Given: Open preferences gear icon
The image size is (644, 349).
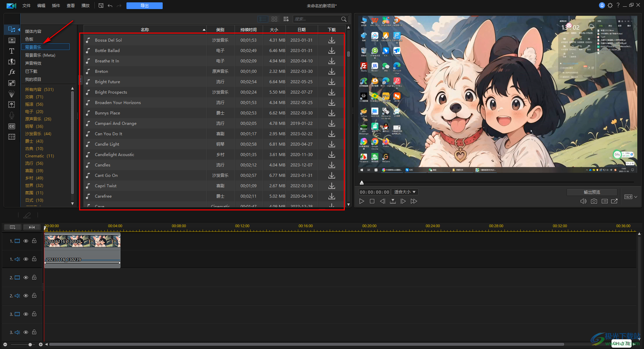Looking at the screenshot, I should (x=610, y=5).
